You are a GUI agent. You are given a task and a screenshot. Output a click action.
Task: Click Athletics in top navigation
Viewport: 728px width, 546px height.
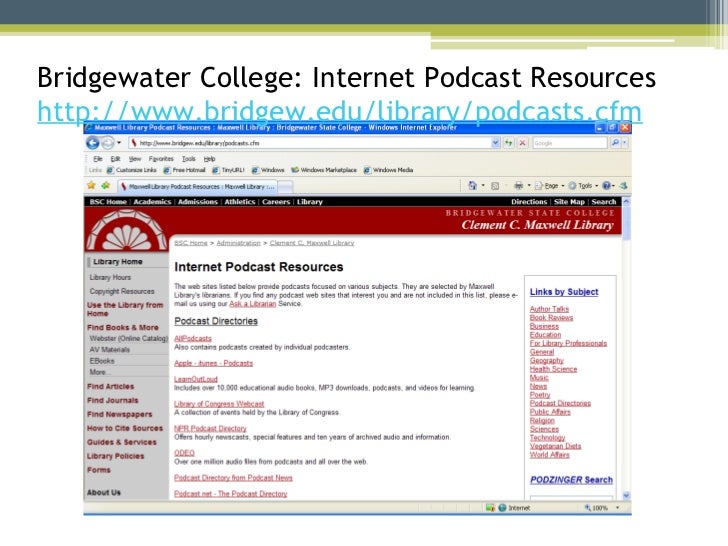coord(240,202)
